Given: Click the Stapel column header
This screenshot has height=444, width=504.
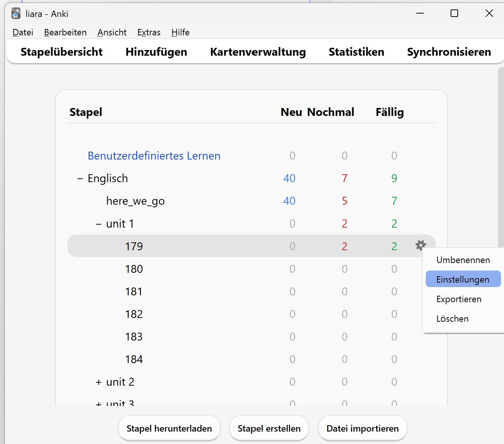Looking at the screenshot, I should point(86,112).
